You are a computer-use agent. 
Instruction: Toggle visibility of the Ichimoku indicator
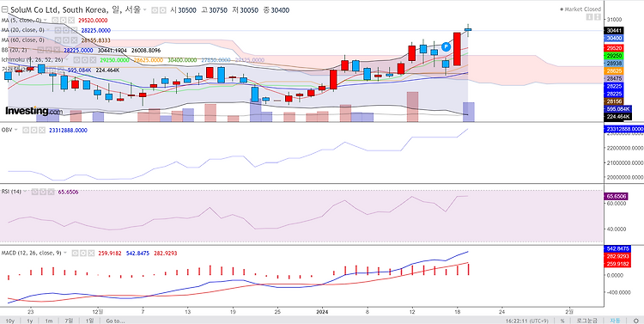[76, 60]
